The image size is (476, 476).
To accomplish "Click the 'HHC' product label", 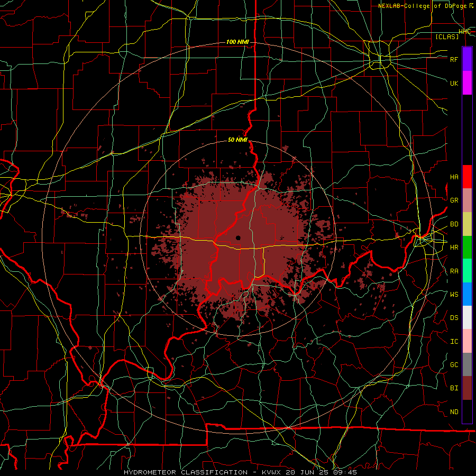I will click(464, 32).
